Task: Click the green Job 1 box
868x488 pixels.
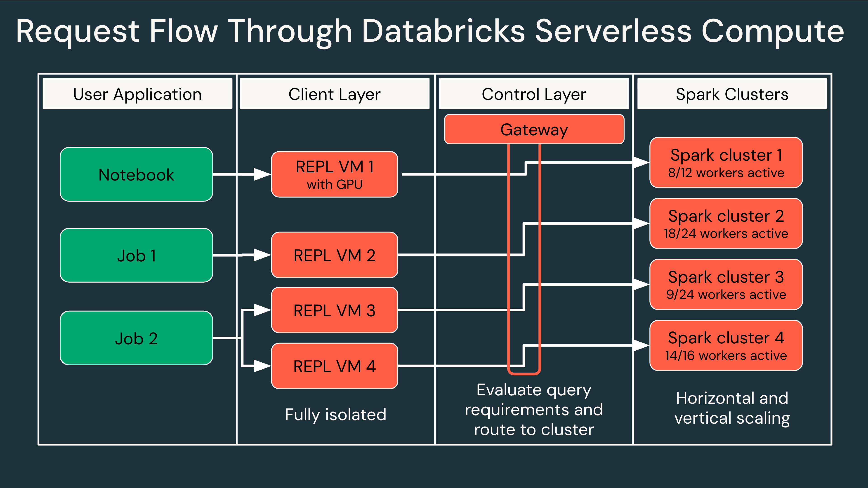Action: pos(137,255)
